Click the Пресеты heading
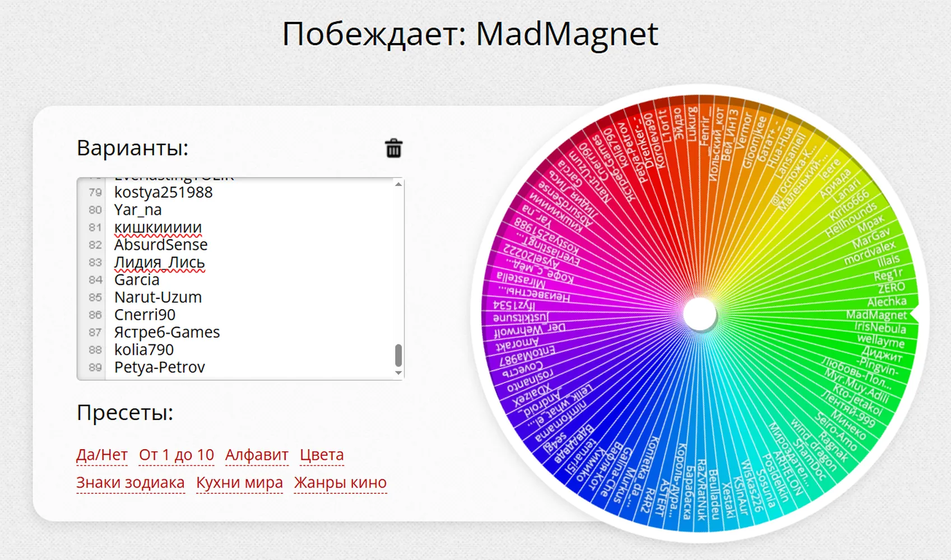The width and height of the screenshot is (951, 560). click(x=125, y=412)
